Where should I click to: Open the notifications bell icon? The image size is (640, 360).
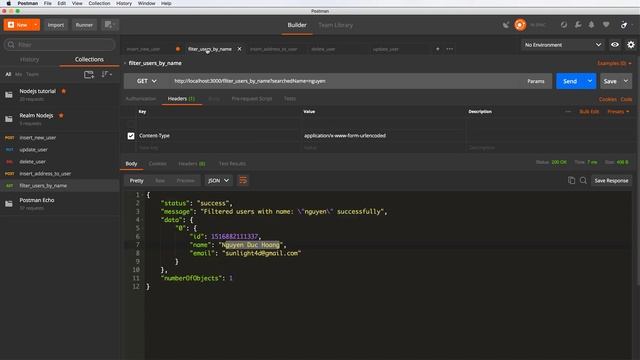[591, 24]
